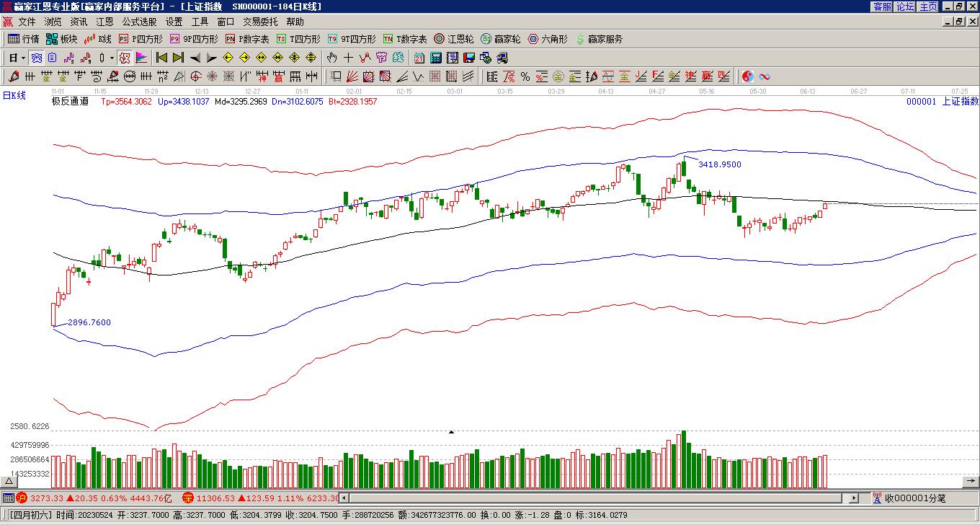Select the red Gann fan tool
This screenshot has height=525, width=980.
click(352, 76)
